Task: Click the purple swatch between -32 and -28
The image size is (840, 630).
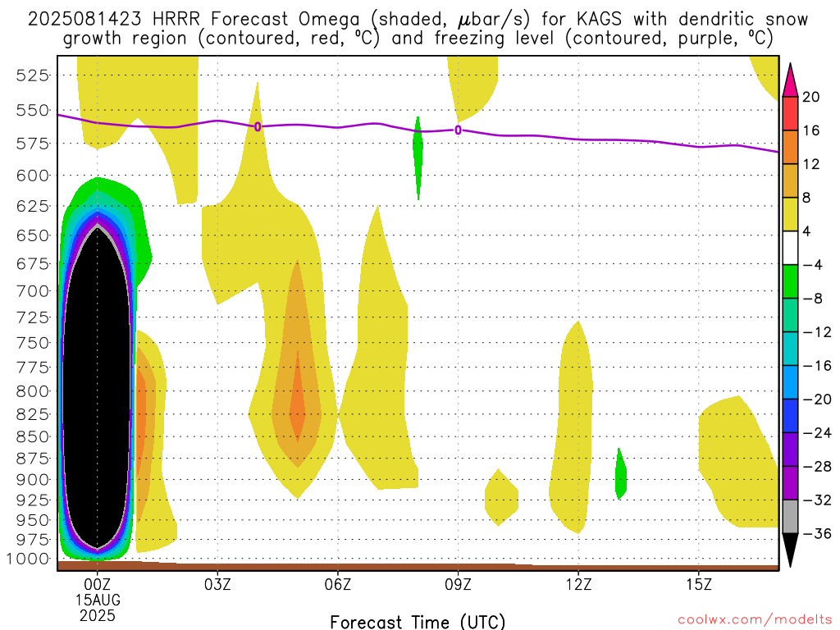Action: [790, 482]
